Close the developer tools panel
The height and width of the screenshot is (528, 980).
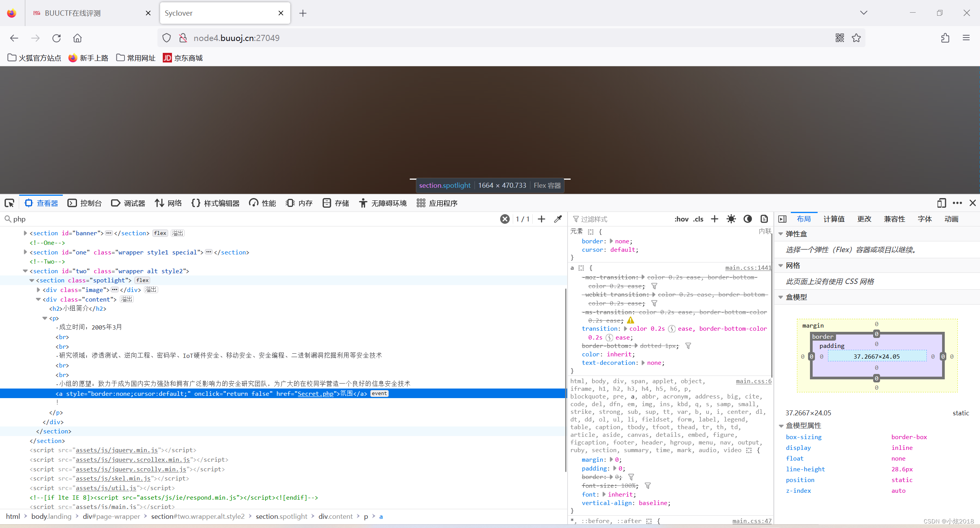tap(973, 203)
